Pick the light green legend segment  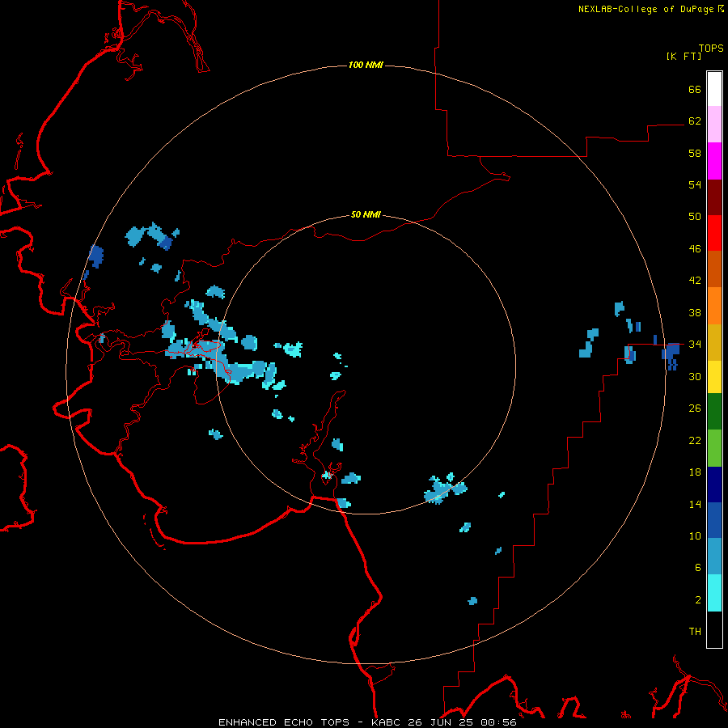(714, 448)
